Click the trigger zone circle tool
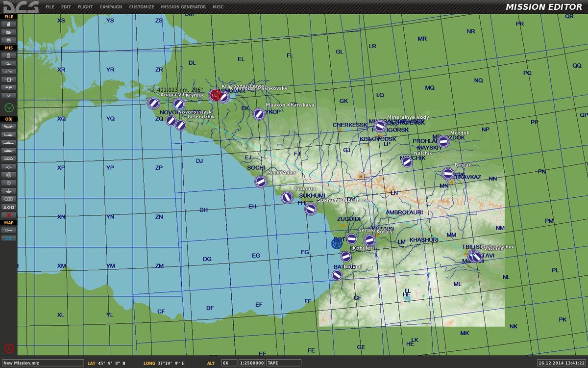 pos(9,183)
